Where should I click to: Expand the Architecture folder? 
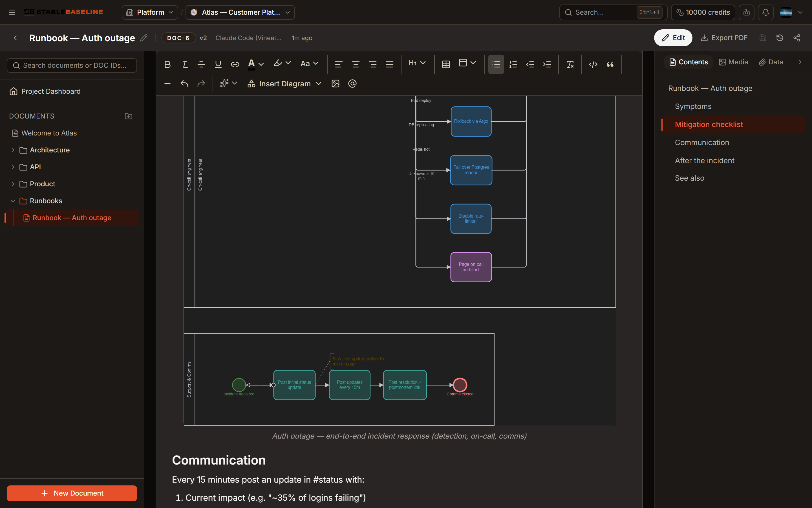(13, 150)
